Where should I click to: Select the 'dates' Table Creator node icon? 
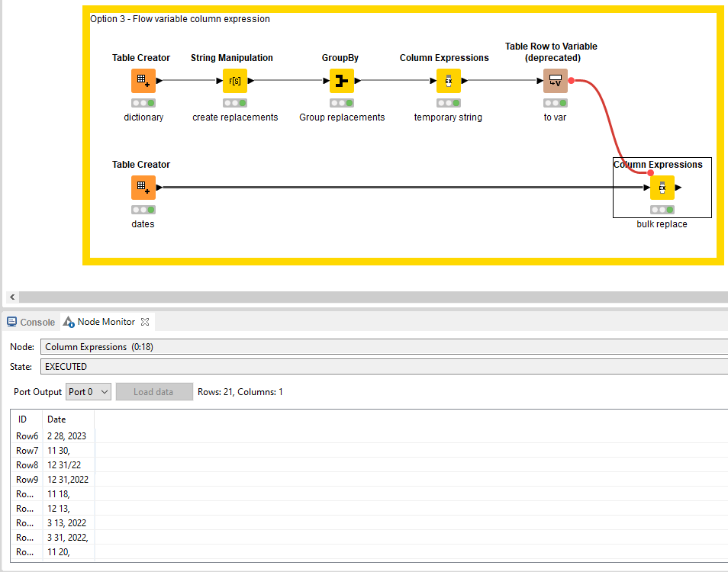pyautogui.click(x=143, y=188)
